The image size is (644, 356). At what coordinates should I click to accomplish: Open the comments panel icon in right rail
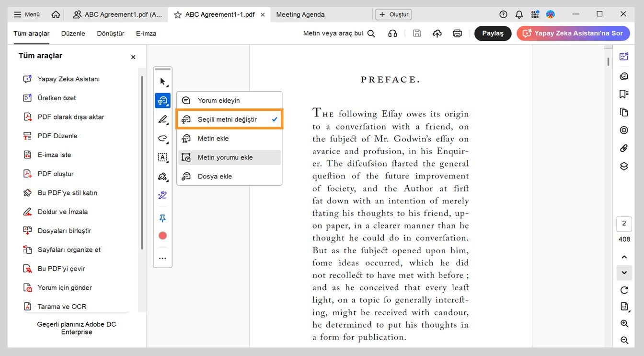(623, 76)
